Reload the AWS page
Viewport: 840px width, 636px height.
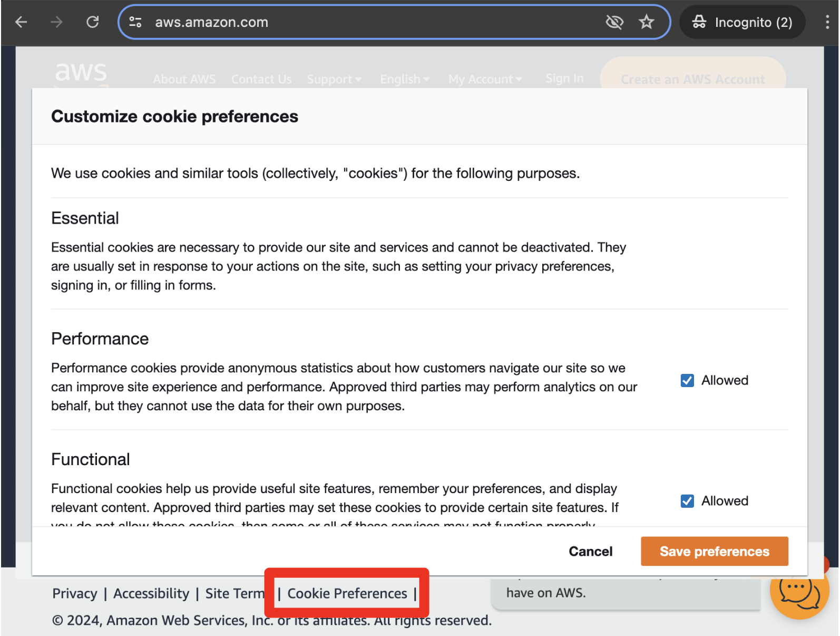(93, 22)
